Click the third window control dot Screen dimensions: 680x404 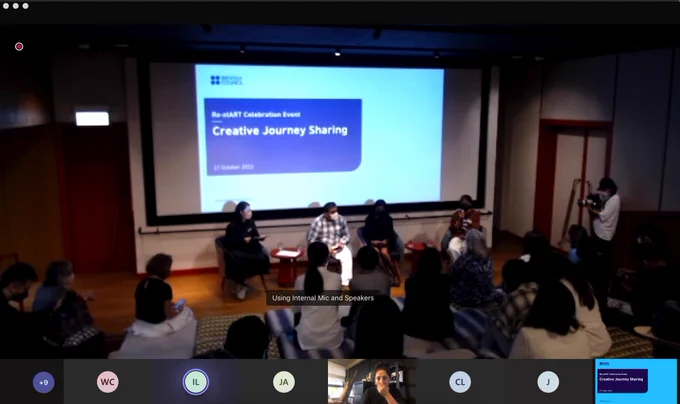pos(26,6)
